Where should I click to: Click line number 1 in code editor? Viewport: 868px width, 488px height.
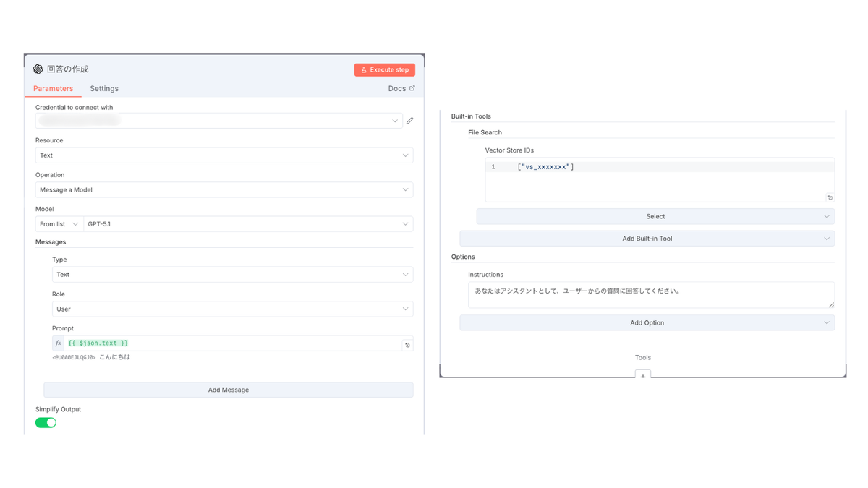pos(493,167)
